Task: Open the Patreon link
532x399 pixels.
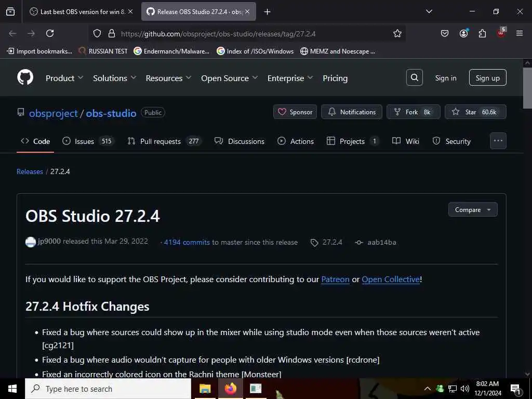Action: click(x=335, y=279)
